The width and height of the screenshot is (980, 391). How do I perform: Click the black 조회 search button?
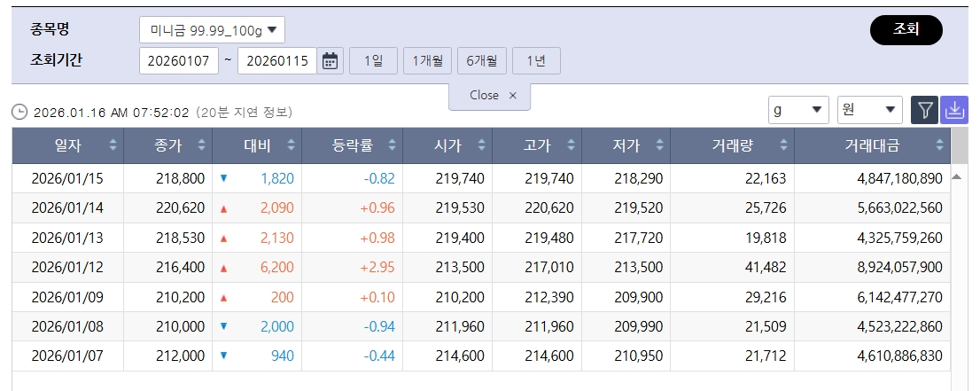coord(906,30)
